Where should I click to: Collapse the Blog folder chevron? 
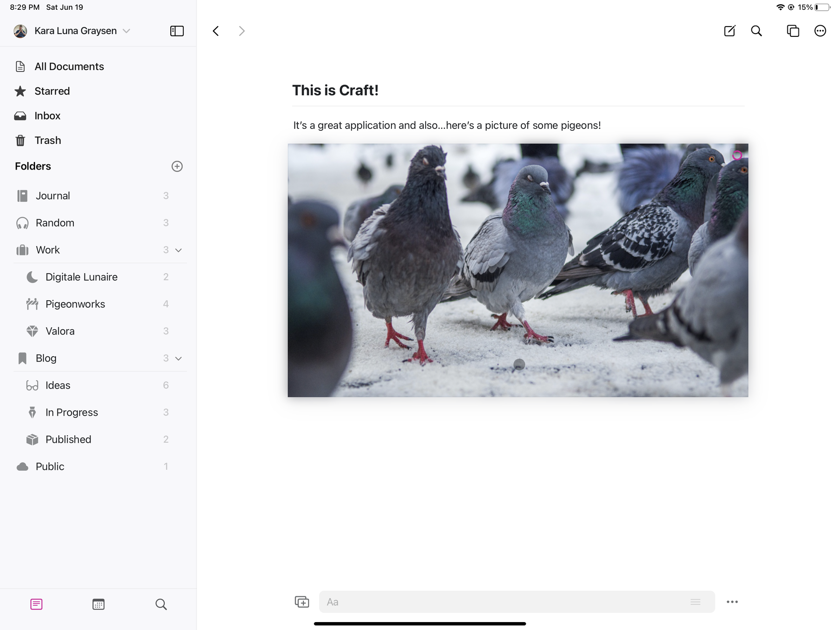(x=178, y=359)
